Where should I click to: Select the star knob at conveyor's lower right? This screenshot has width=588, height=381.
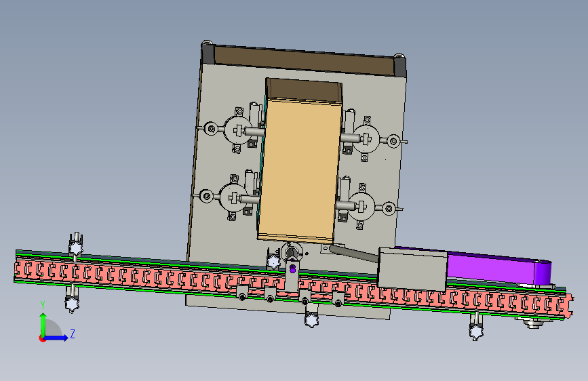click(476, 332)
